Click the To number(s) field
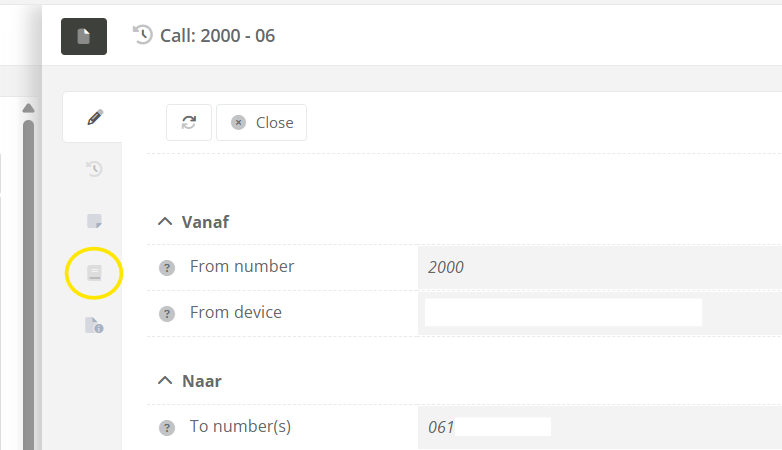The height and width of the screenshot is (450, 782). coord(600,427)
